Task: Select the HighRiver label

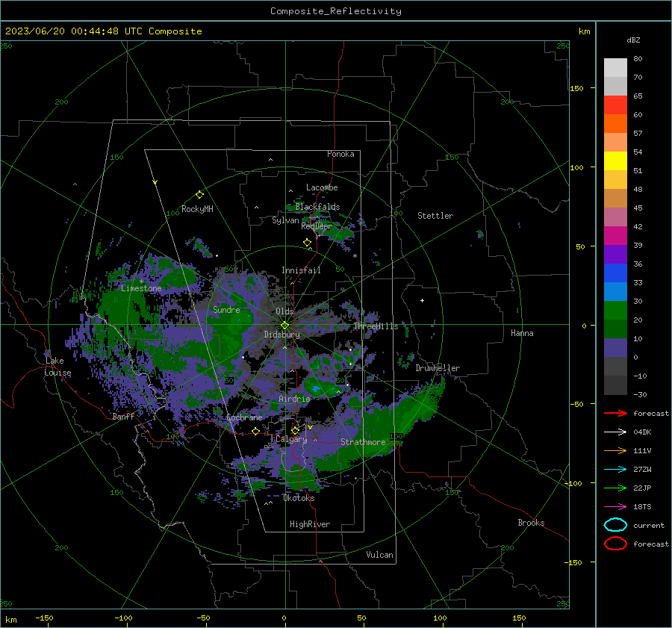Action: 310,524
